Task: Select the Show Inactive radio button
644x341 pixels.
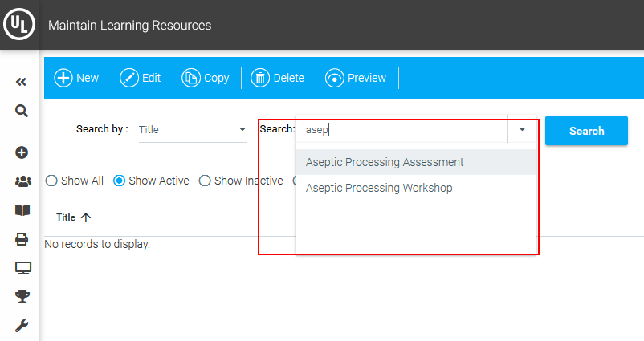Action: pyautogui.click(x=205, y=181)
